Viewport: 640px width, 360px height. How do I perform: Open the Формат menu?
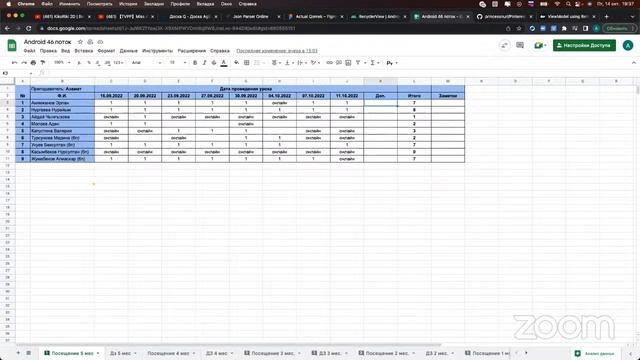click(x=106, y=51)
